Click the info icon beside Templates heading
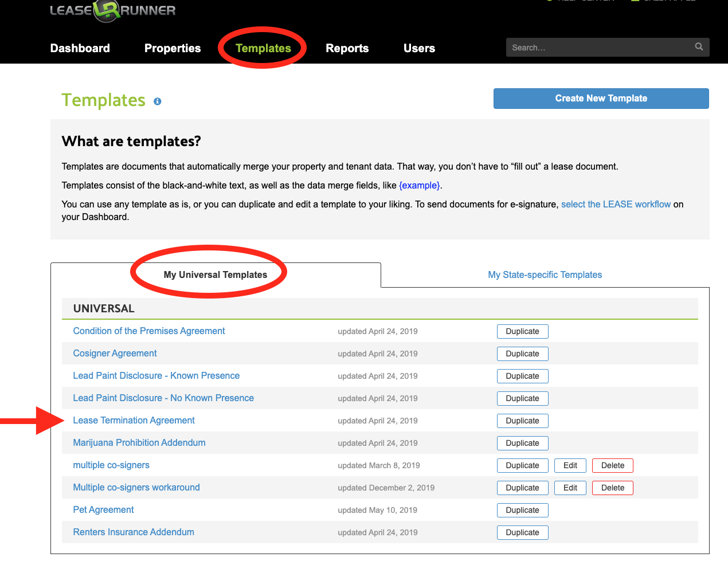728x565 pixels. [158, 101]
